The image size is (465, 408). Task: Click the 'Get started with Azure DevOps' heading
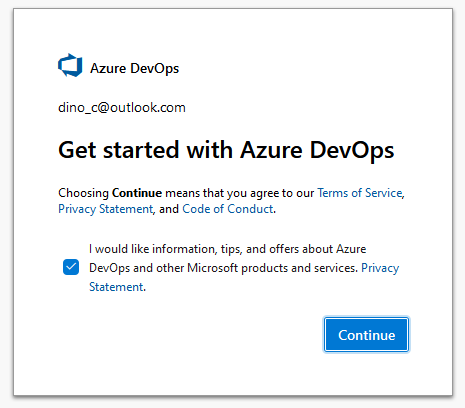click(226, 150)
